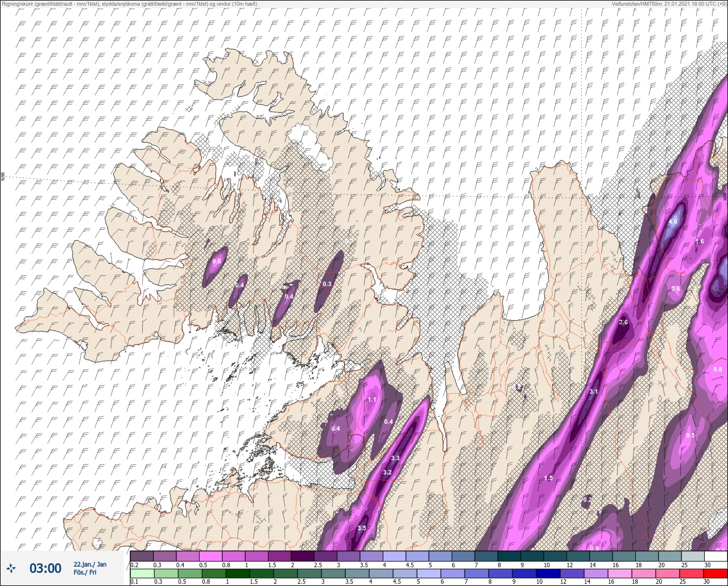
Task: Click the 0.8 precipitation value on the map
Action: click(x=718, y=369)
